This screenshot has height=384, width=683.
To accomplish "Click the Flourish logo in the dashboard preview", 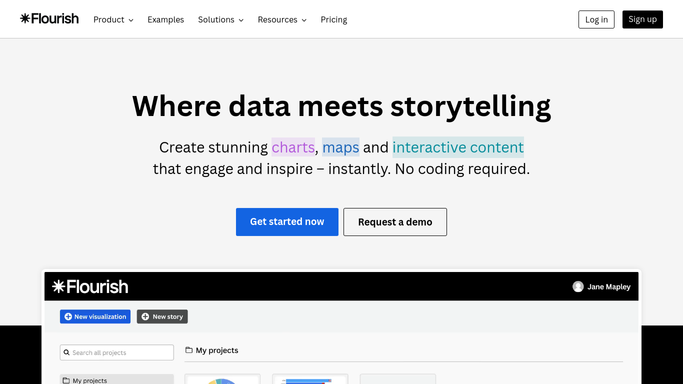I will point(90,286).
